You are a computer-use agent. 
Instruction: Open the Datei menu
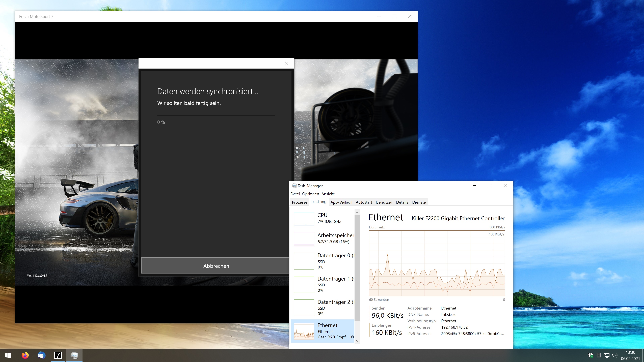(295, 194)
